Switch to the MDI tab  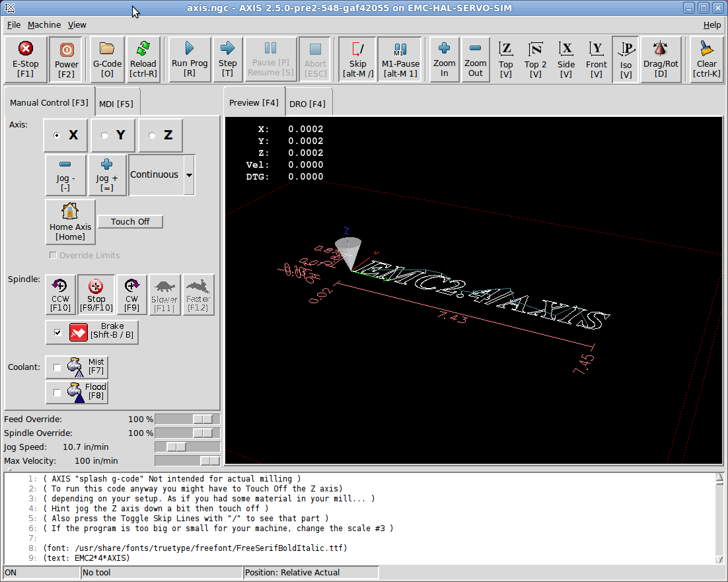pyautogui.click(x=116, y=104)
